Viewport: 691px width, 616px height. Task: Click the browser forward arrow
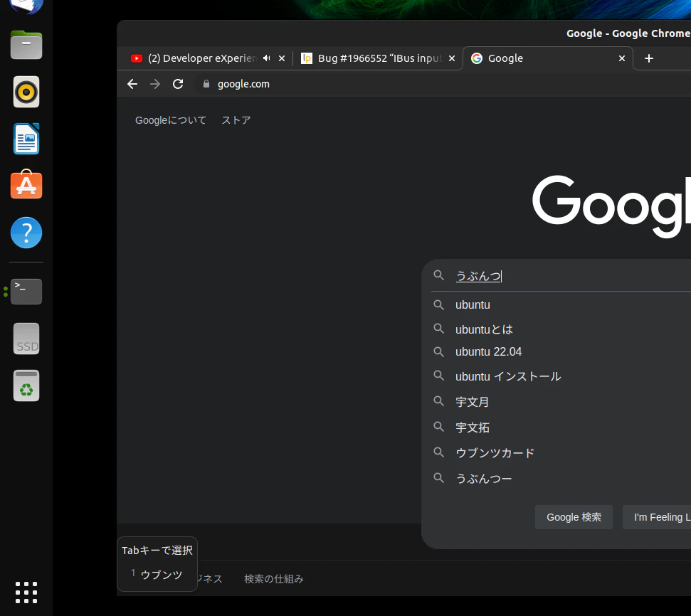[x=155, y=84]
